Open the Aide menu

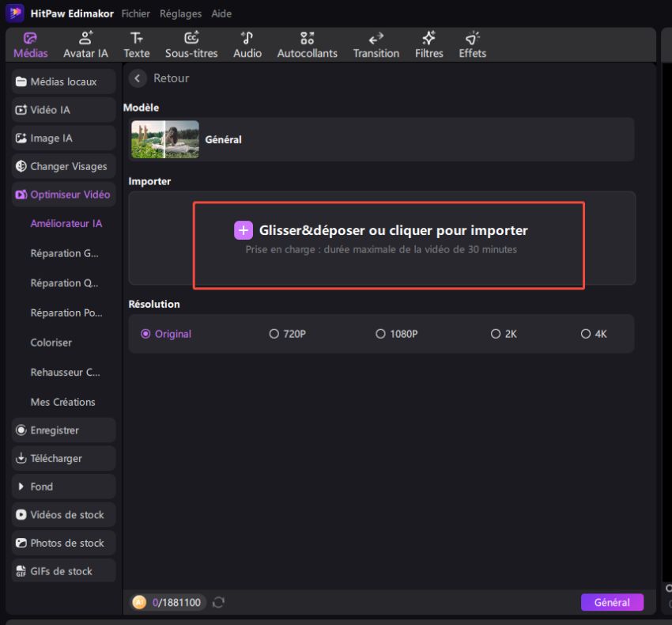[221, 13]
